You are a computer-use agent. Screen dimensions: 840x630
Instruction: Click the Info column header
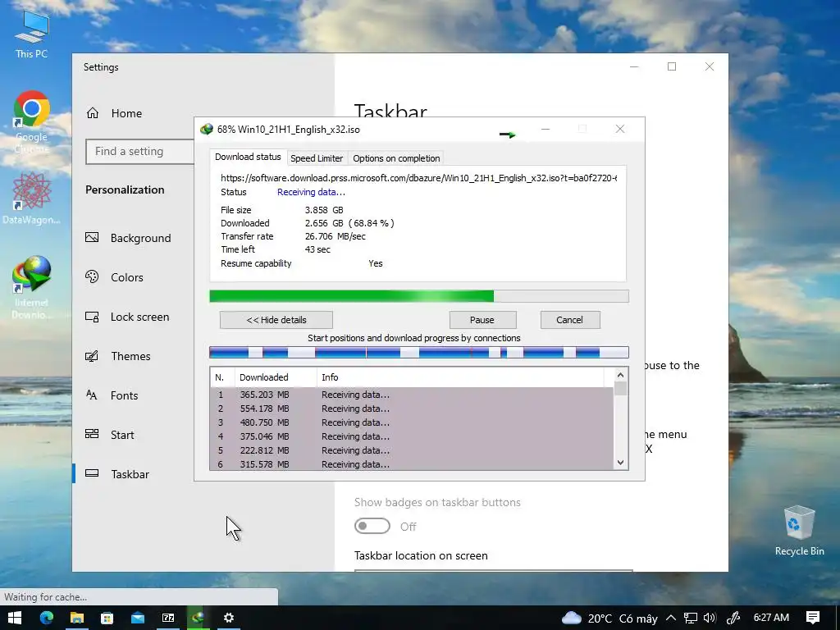pos(460,377)
